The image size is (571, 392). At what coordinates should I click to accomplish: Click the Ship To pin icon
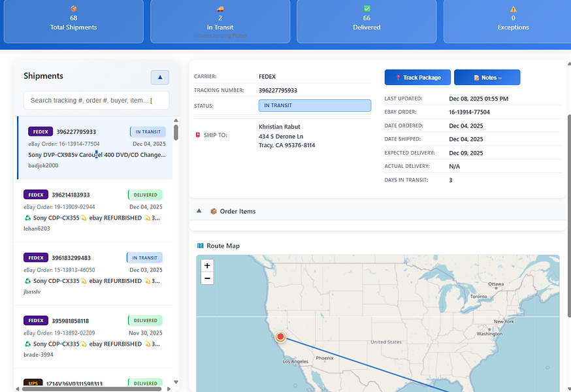coord(198,135)
